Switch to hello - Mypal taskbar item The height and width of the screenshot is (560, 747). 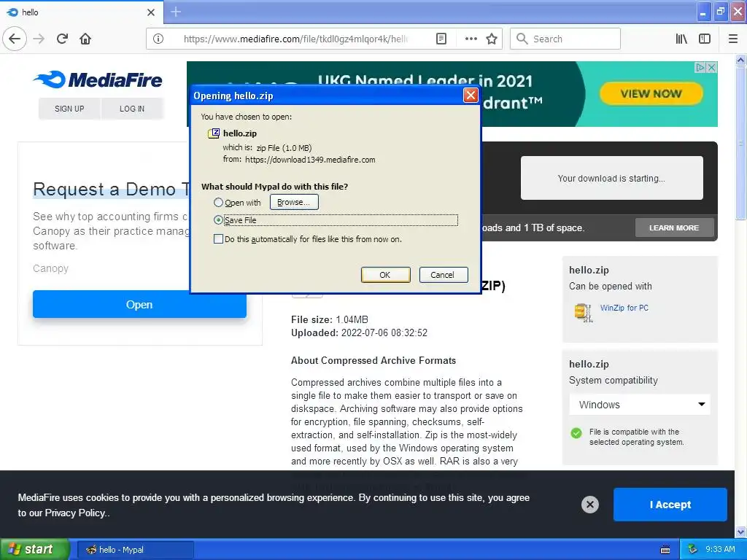pyautogui.click(x=136, y=550)
